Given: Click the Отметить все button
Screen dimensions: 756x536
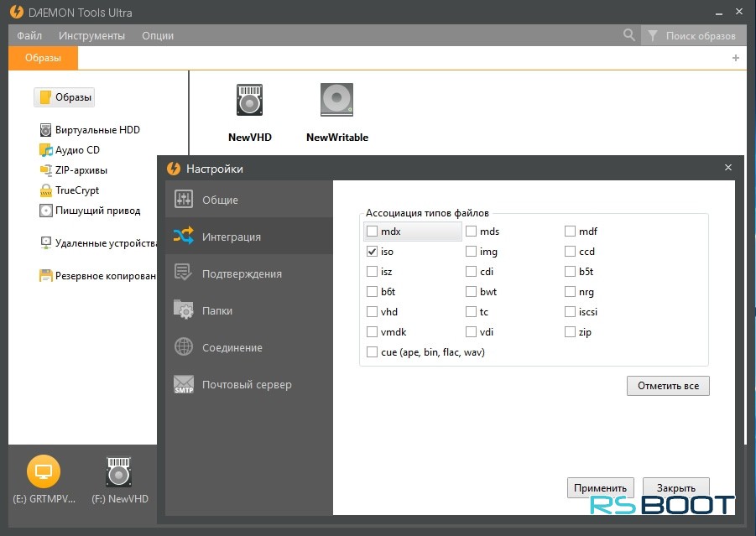Looking at the screenshot, I should [x=668, y=386].
